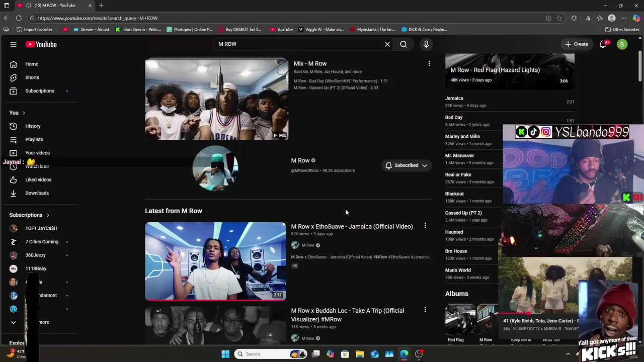Start voice search with the microphone
This screenshot has width=644, height=362.
pyautogui.click(x=426, y=44)
